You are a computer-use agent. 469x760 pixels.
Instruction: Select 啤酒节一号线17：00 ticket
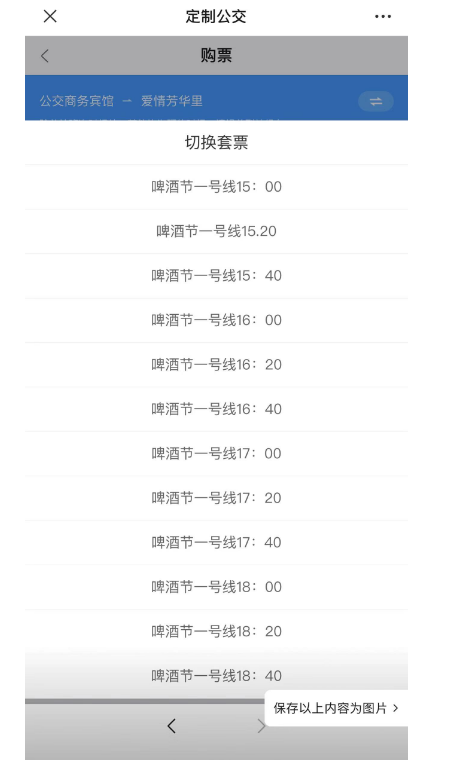point(216,454)
